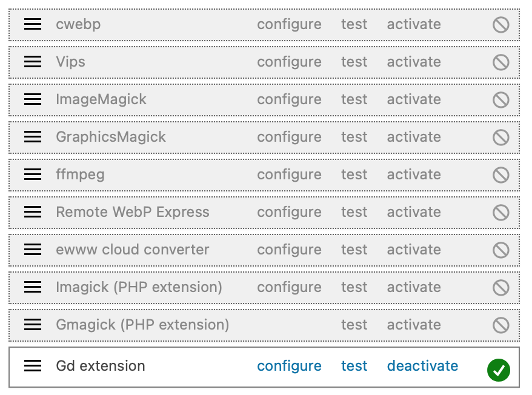Click the reorder handle of ImageMagick row
The height and width of the screenshot is (395, 532).
[x=33, y=99]
